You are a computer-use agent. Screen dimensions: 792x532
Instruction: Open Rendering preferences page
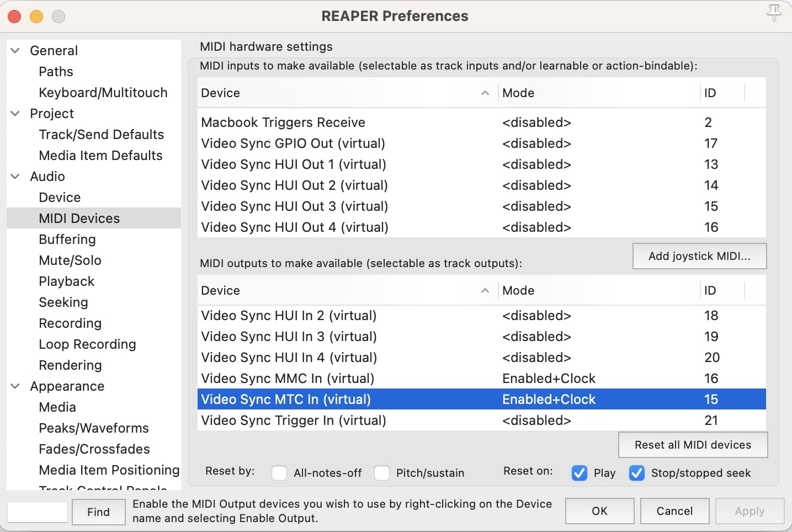click(70, 365)
